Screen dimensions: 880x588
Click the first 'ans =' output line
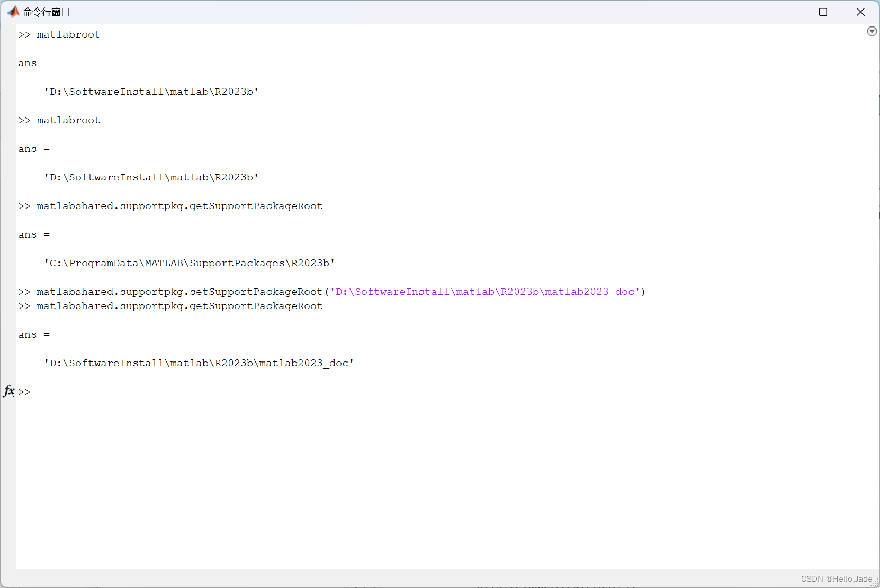tap(34, 63)
